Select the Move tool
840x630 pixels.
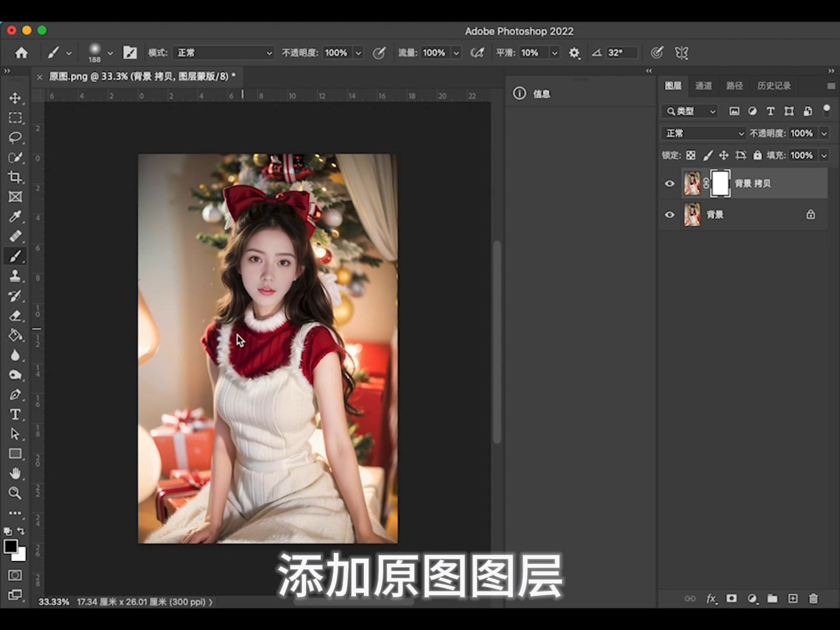[15, 98]
